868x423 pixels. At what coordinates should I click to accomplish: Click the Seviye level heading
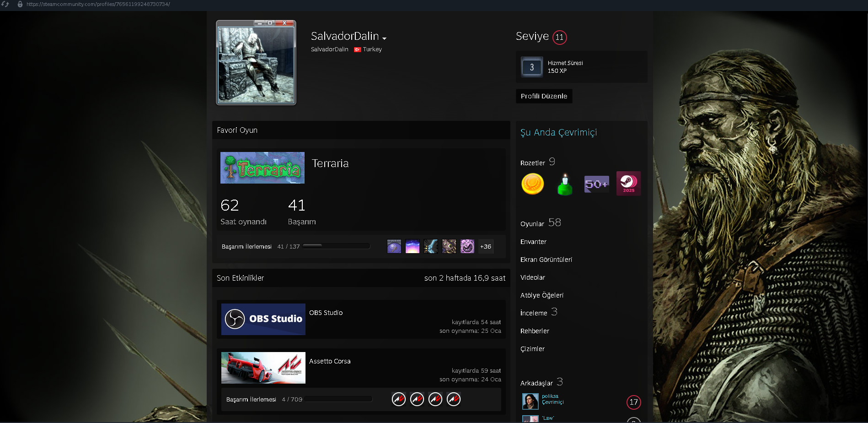click(532, 36)
